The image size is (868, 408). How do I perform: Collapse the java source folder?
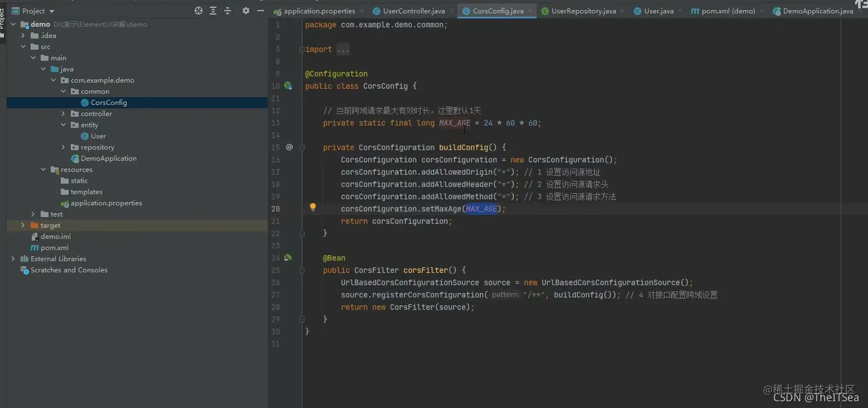(44, 69)
